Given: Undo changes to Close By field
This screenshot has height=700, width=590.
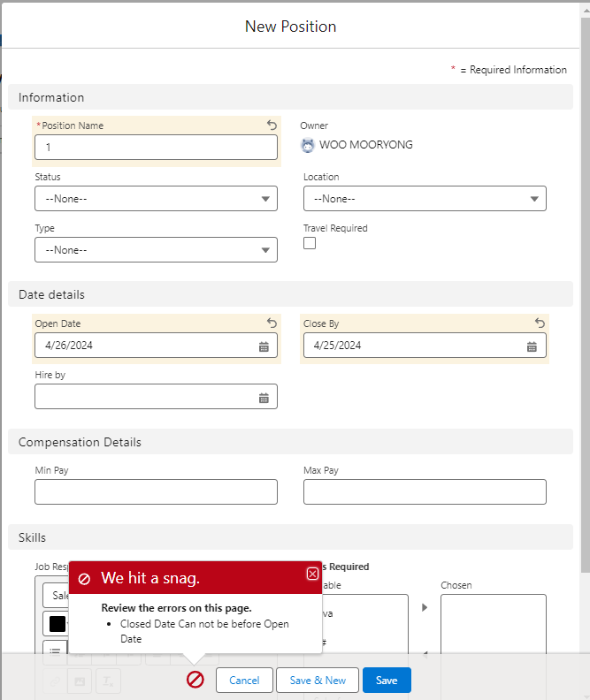Looking at the screenshot, I should (x=540, y=323).
